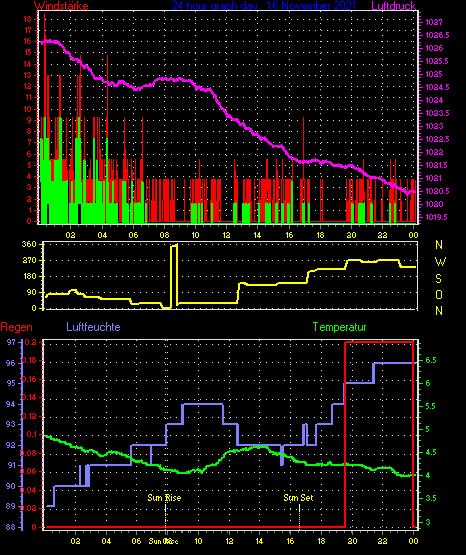This screenshot has height=555, width=466.
Task: Click humidity axis value 95
Action: click(x=11, y=383)
